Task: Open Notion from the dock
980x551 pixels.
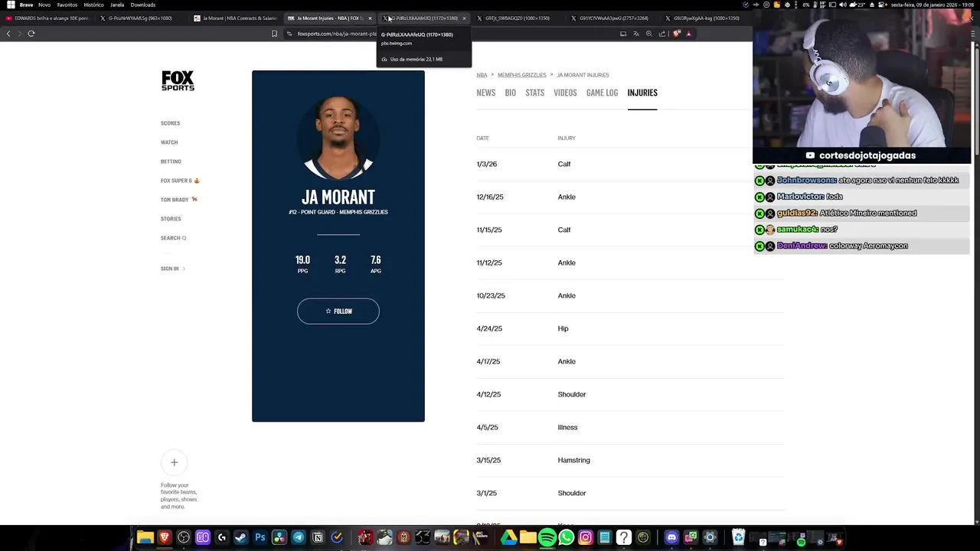Action: click(x=318, y=538)
